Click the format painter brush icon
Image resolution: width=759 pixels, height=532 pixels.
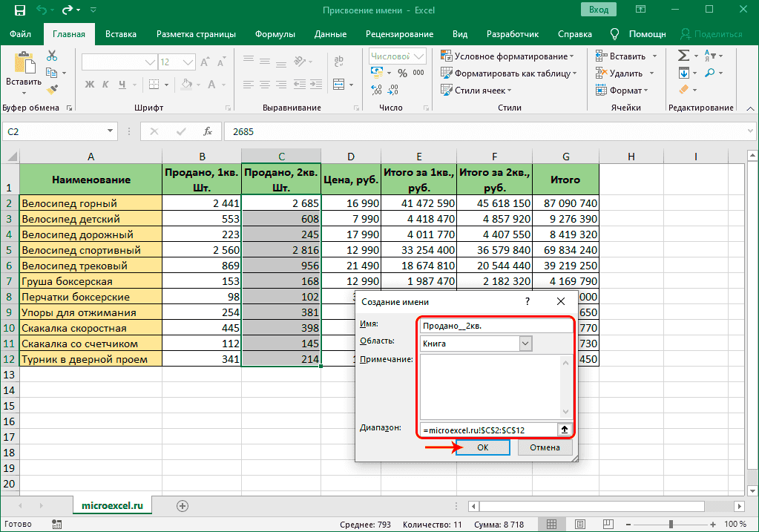point(52,89)
